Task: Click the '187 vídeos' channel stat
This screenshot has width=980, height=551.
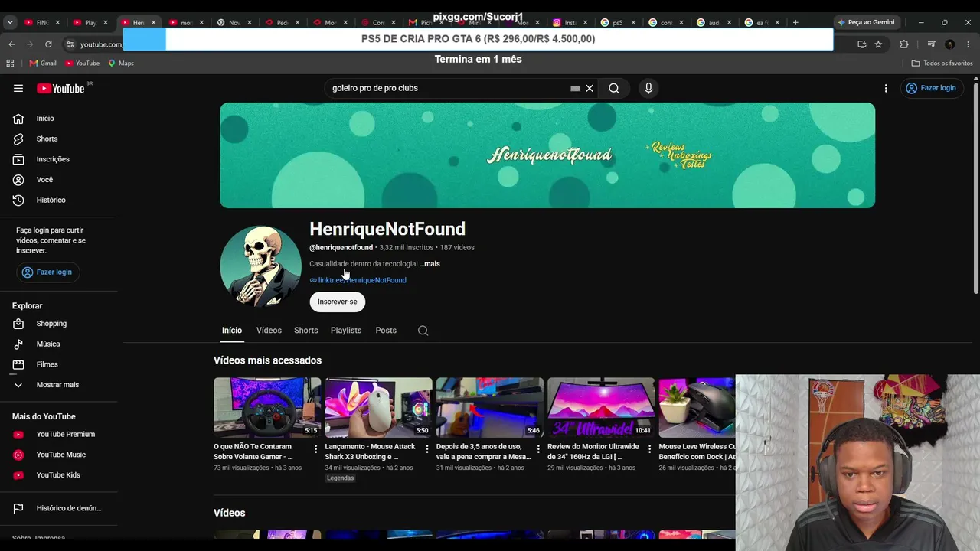Action: [x=457, y=248]
